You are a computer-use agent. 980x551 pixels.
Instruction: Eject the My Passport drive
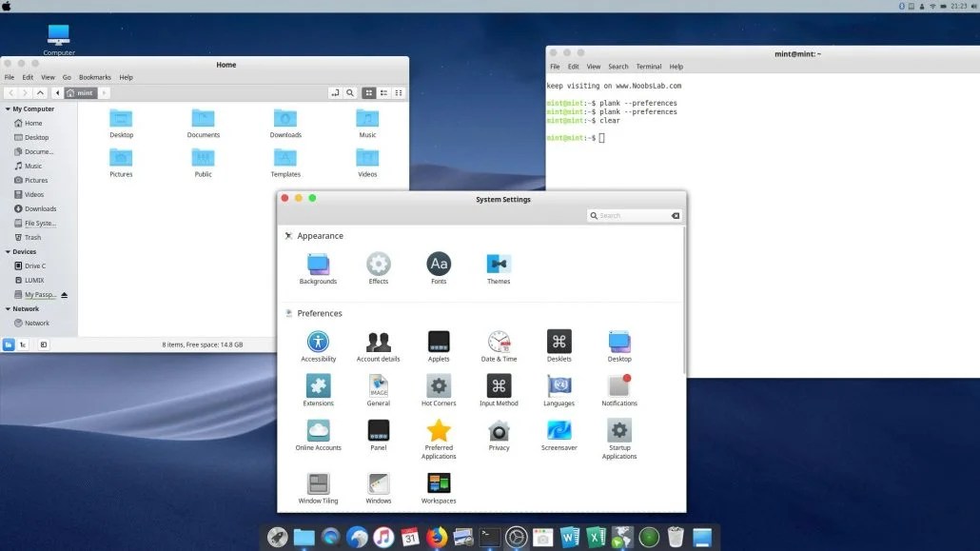click(x=65, y=295)
